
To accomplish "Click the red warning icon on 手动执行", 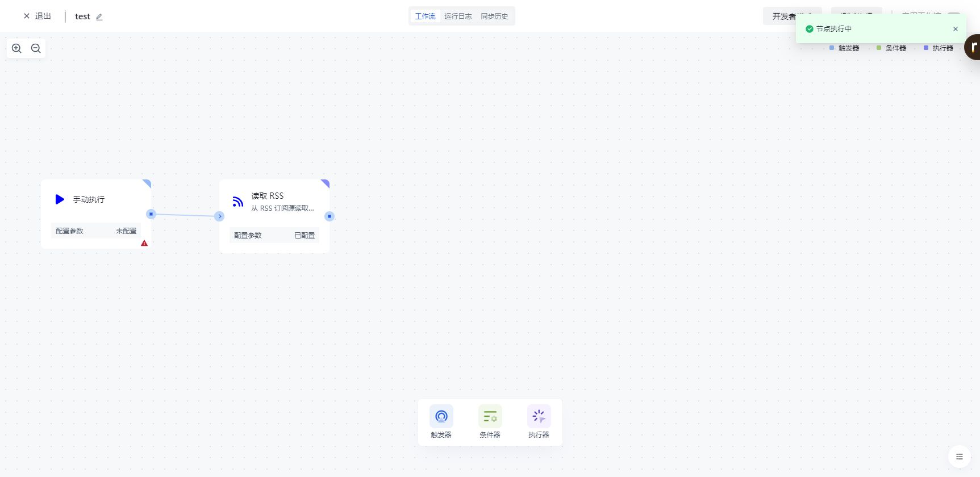I will click(144, 243).
